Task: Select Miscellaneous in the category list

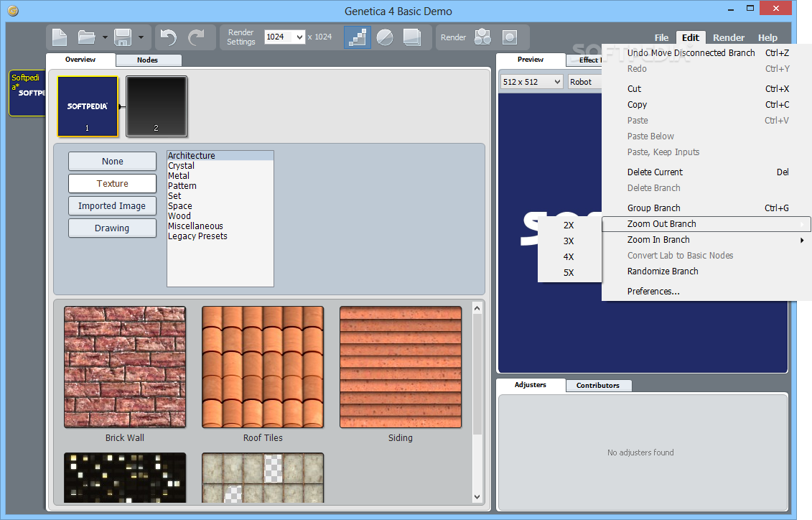Action: pyautogui.click(x=220, y=226)
